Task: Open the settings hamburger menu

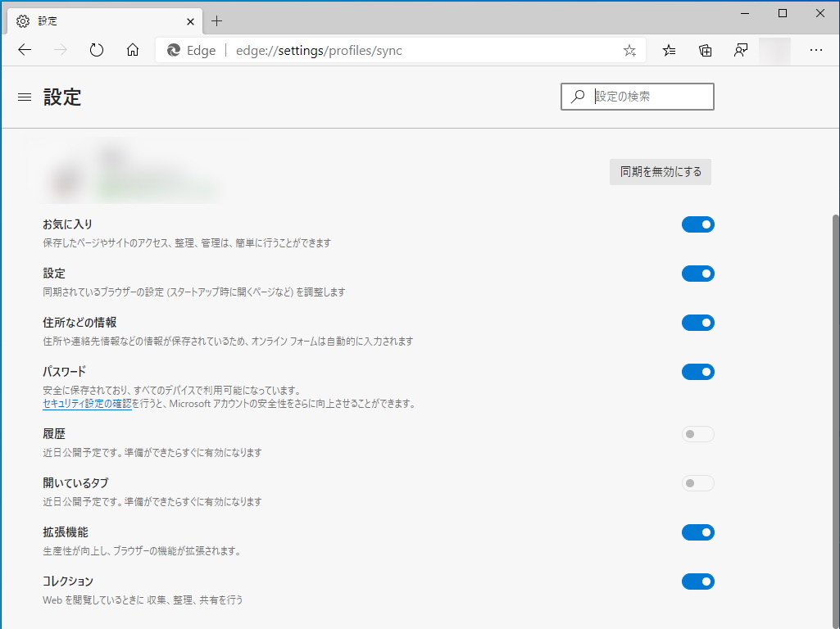Action: pyautogui.click(x=24, y=97)
